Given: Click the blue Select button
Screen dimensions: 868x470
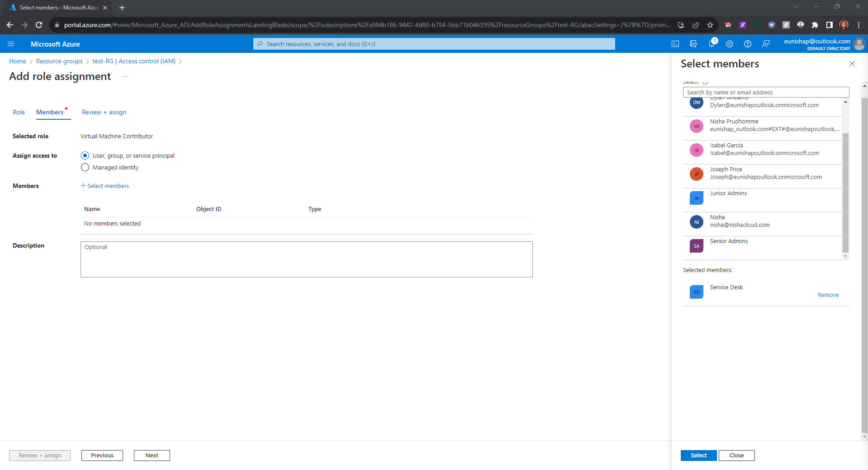Looking at the screenshot, I should point(698,455).
